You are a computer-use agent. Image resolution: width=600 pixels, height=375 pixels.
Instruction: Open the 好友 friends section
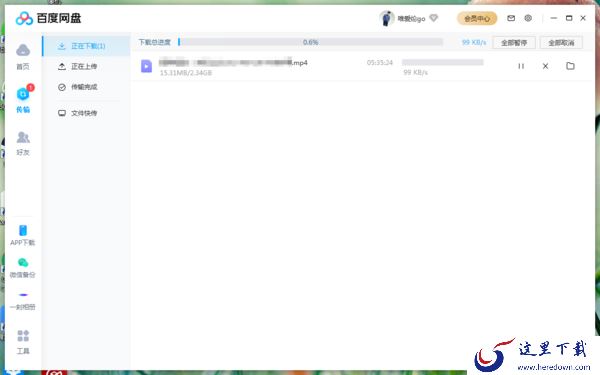(23, 143)
